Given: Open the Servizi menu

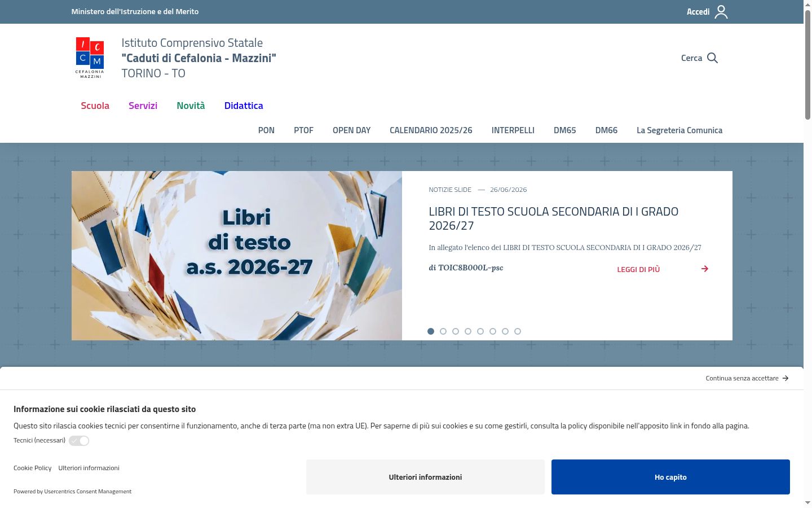Looking at the screenshot, I should point(143,106).
